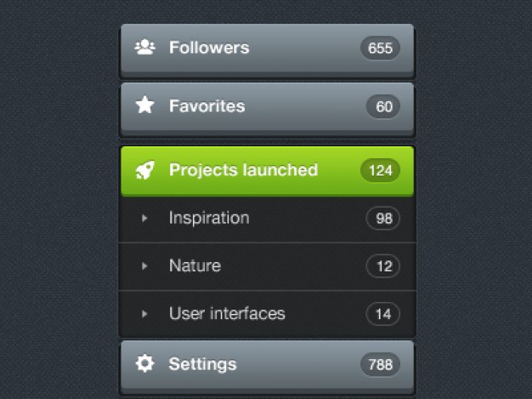Screen dimensions: 532x399
Task: Expand the User interfaces arrow
Action: coord(144,314)
